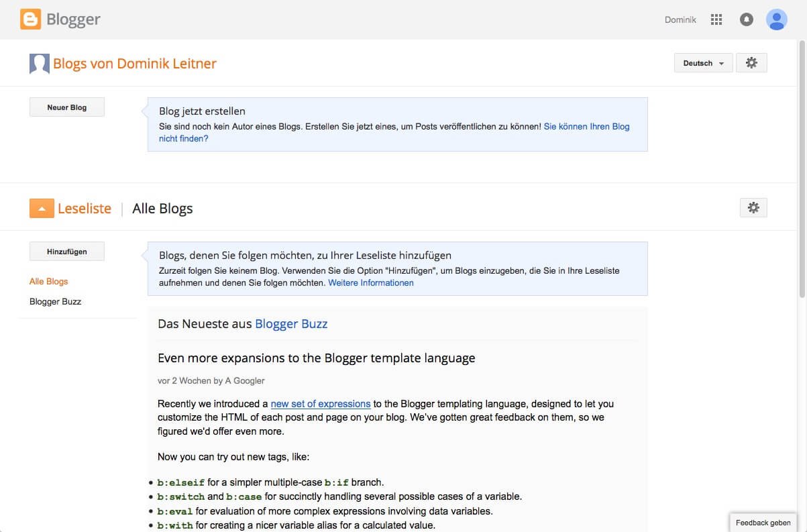Click the Feedback geben button
Screen dimensions: 807x532
(x=763, y=522)
